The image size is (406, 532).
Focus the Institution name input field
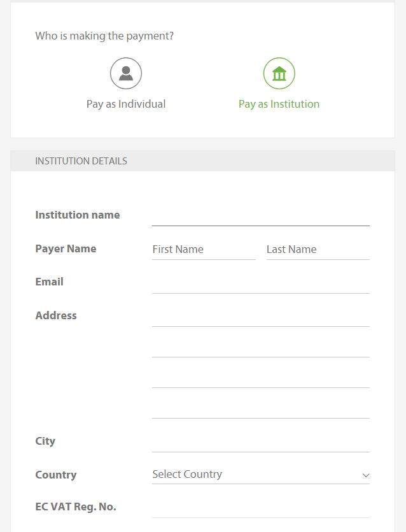coord(260,215)
